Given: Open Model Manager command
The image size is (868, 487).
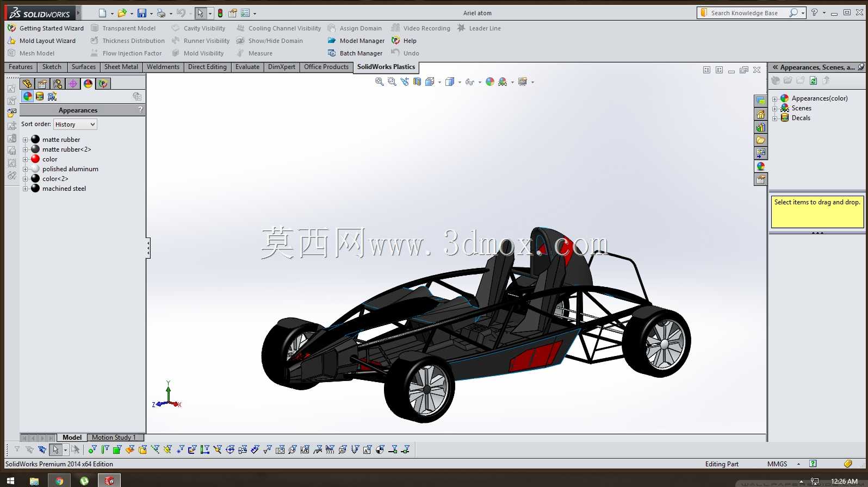Looking at the screenshot, I should [356, 41].
